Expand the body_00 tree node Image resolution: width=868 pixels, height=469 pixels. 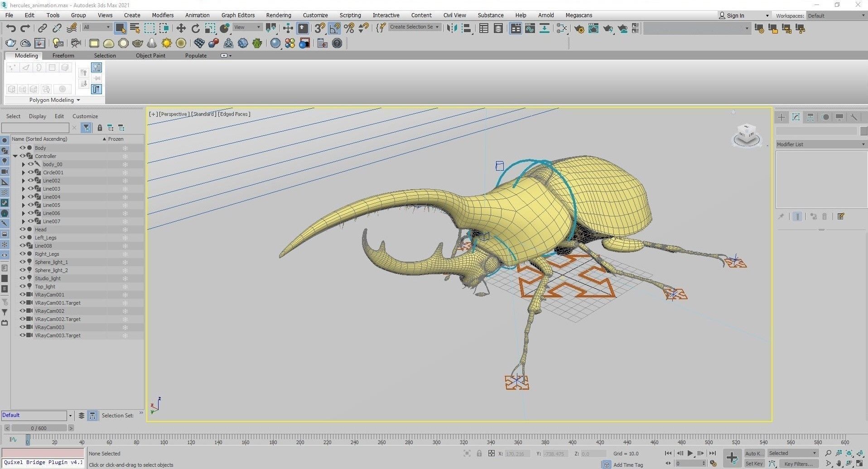pos(24,164)
